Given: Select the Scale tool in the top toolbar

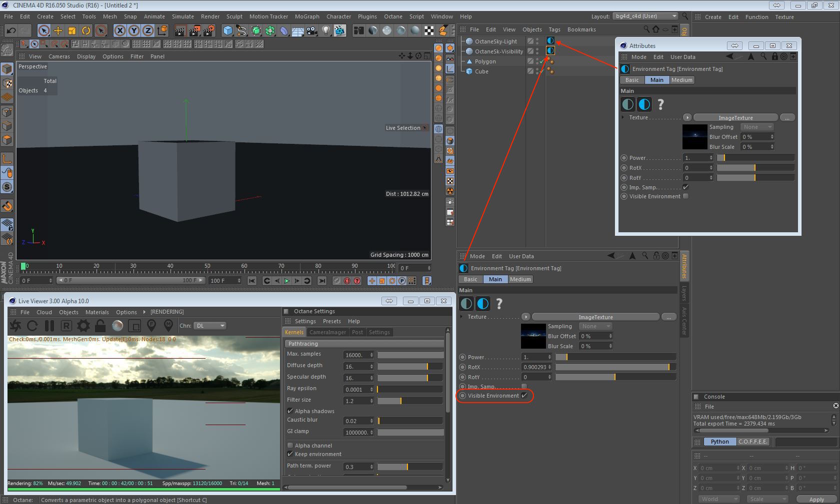Looking at the screenshot, I should pyautogui.click(x=72, y=30).
